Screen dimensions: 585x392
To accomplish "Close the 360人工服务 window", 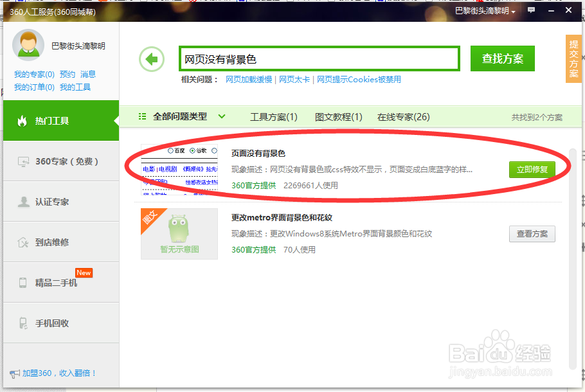I will coord(568,10).
